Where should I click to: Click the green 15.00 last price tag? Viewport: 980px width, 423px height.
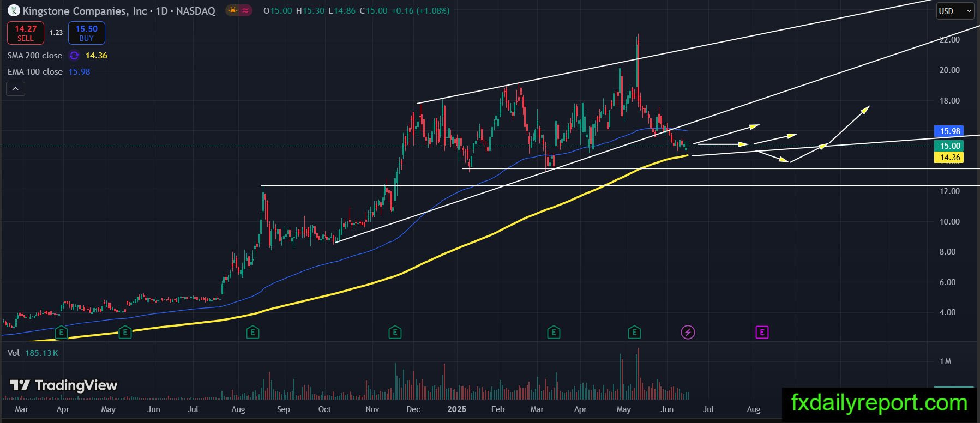coord(949,146)
